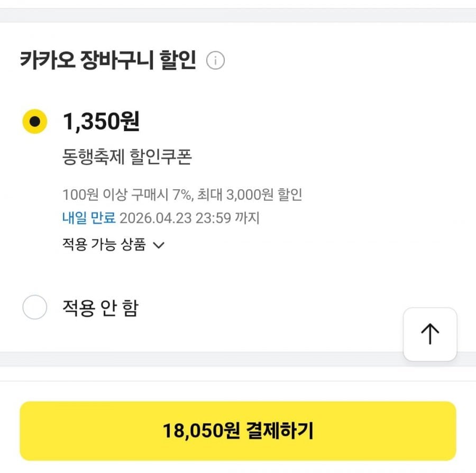This screenshot has width=476, height=473.
Task: Click the info icon beside 카카오 장바구니 할인
Action: (215, 61)
